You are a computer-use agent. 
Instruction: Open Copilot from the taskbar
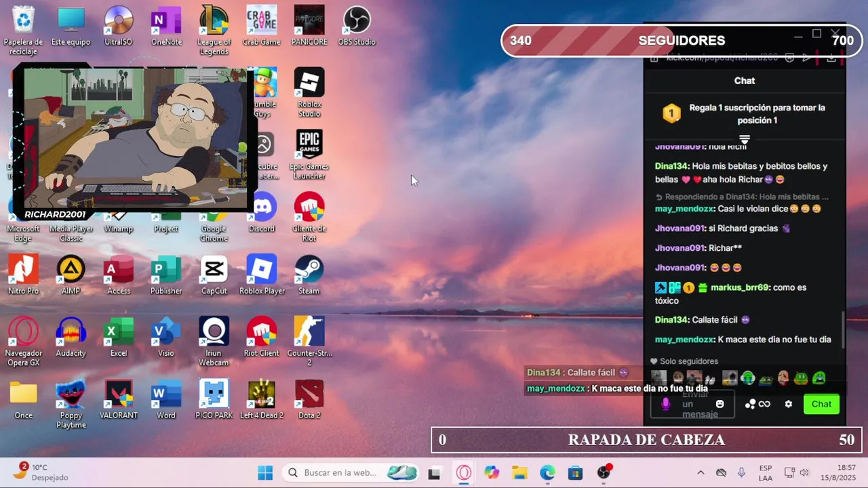[492, 472]
